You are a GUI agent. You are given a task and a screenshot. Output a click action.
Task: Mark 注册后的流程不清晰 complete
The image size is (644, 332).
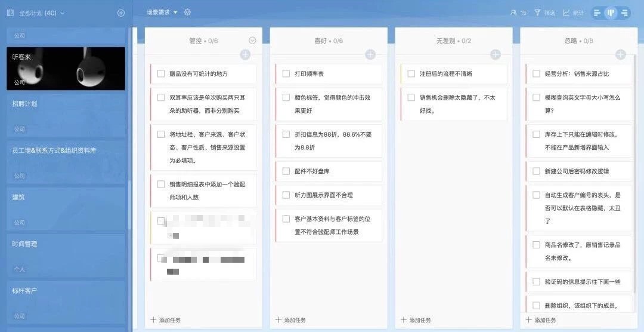point(411,73)
